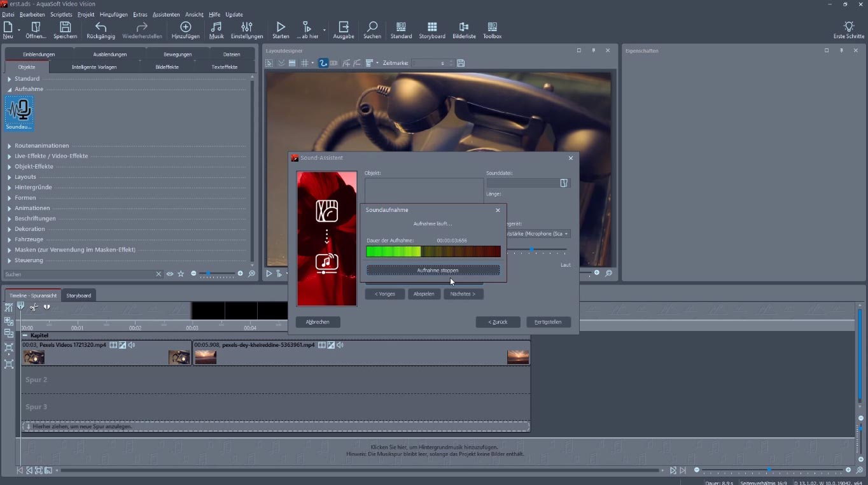Toggle the motion path button in Layoutdesigner
Image resolution: width=868 pixels, height=485 pixels.
tap(323, 63)
